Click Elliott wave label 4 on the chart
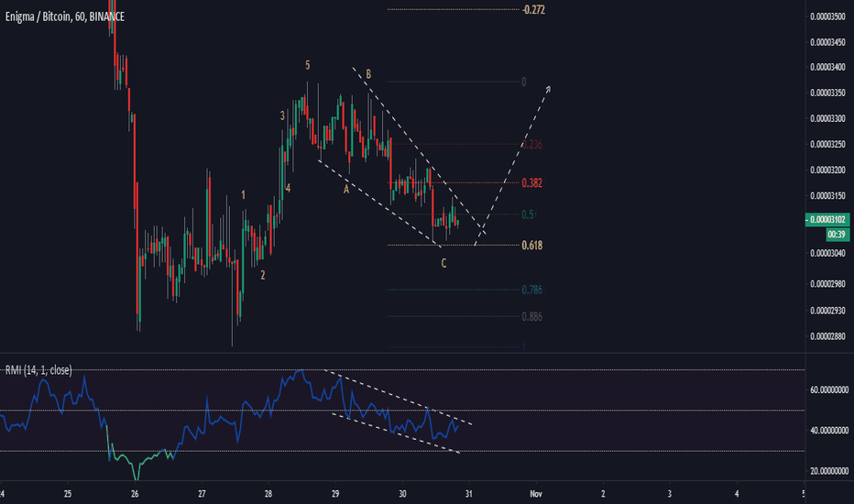 pos(288,189)
